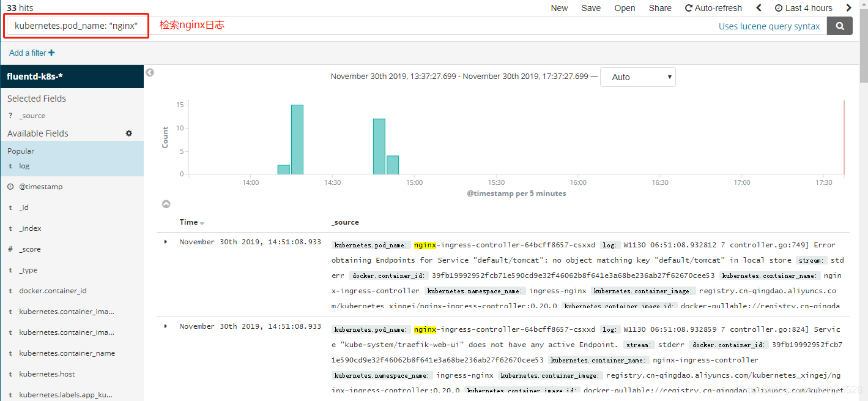Click the magnifier search button

pyautogui.click(x=839, y=26)
